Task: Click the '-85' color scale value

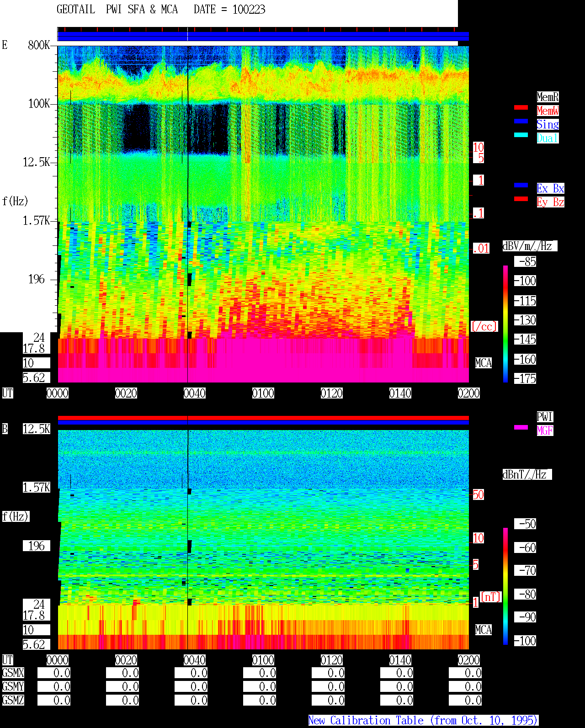Action: tap(525, 261)
